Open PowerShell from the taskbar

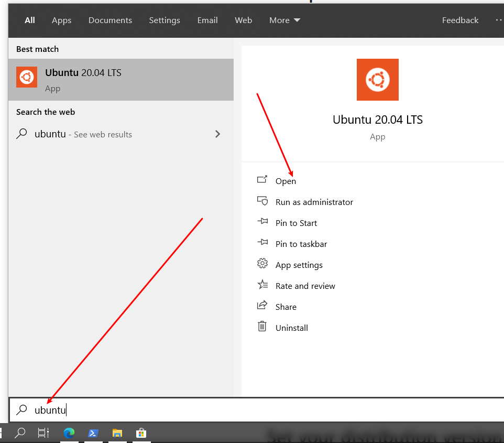click(x=93, y=433)
